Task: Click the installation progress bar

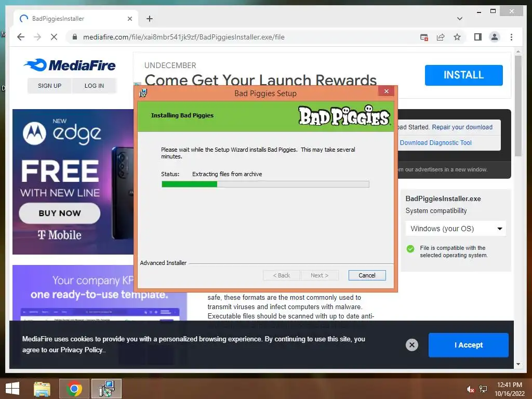Action: coord(265,184)
